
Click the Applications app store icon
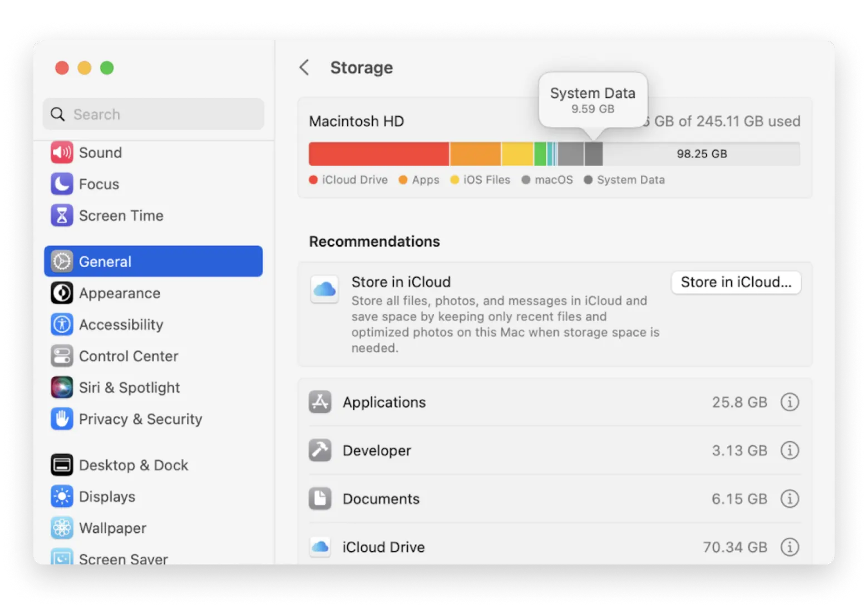click(320, 402)
